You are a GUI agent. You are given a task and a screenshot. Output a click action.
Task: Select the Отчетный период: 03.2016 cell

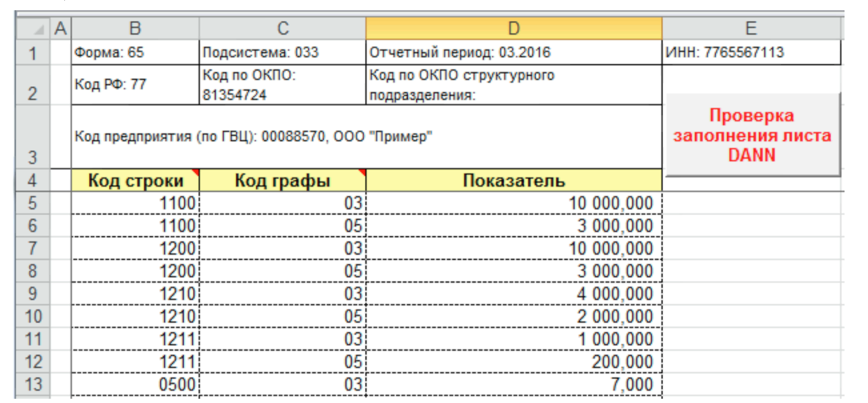[x=514, y=53]
